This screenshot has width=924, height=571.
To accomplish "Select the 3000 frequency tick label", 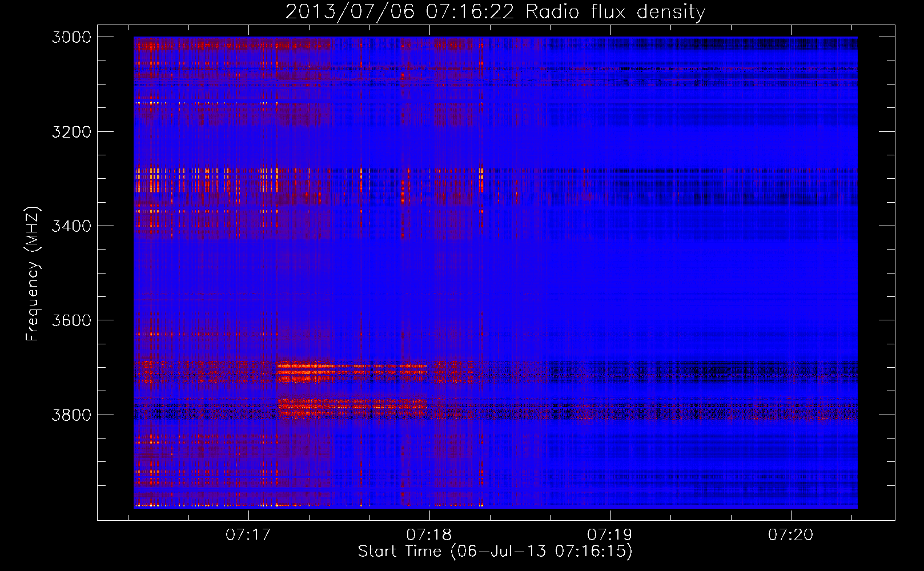I will click(x=71, y=37).
